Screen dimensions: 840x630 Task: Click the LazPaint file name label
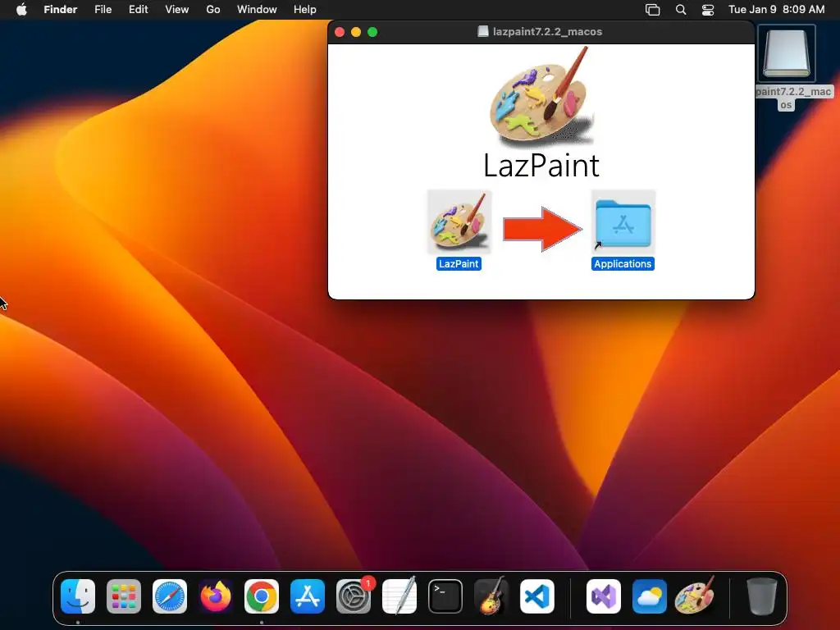click(x=459, y=263)
